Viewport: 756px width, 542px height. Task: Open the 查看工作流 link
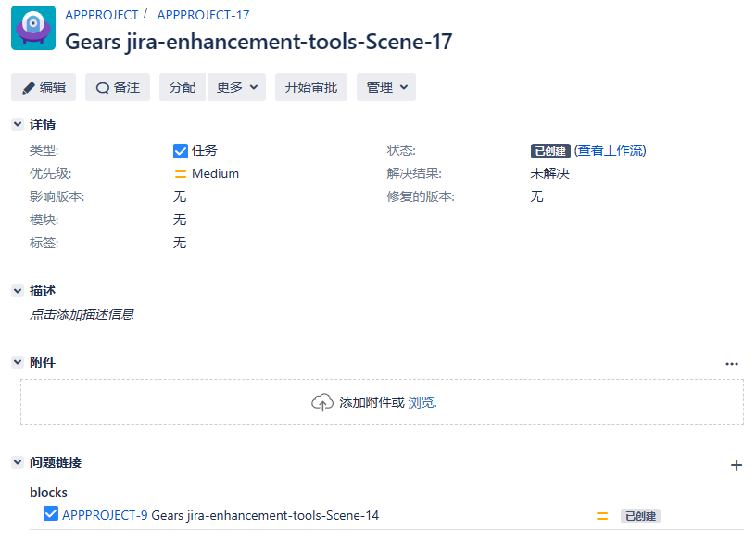pyautogui.click(x=611, y=150)
